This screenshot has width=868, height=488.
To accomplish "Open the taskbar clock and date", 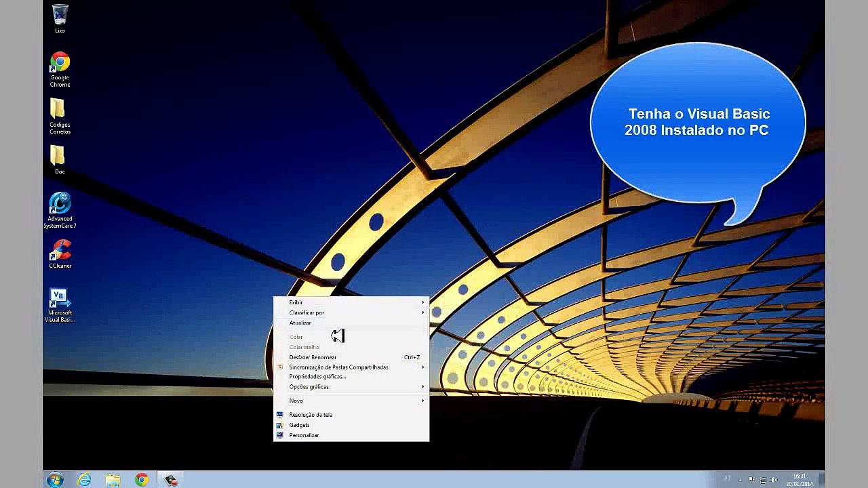I will click(x=799, y=480).
